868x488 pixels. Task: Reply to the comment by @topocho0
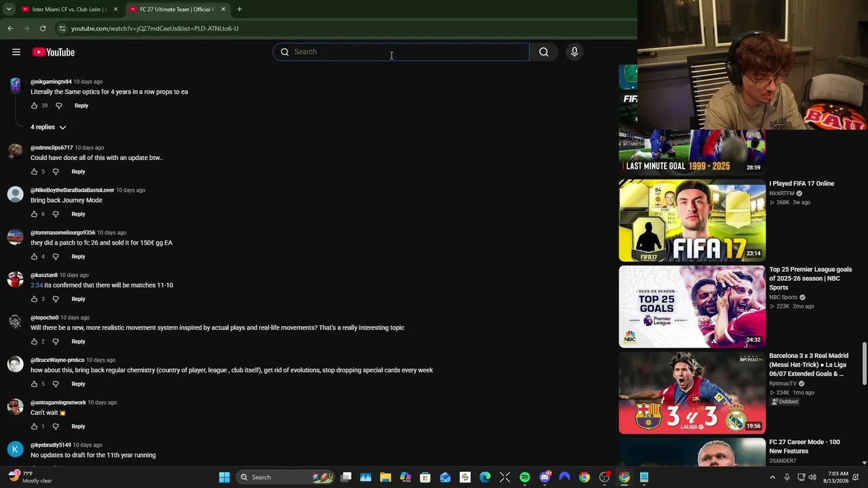(79, 342)
